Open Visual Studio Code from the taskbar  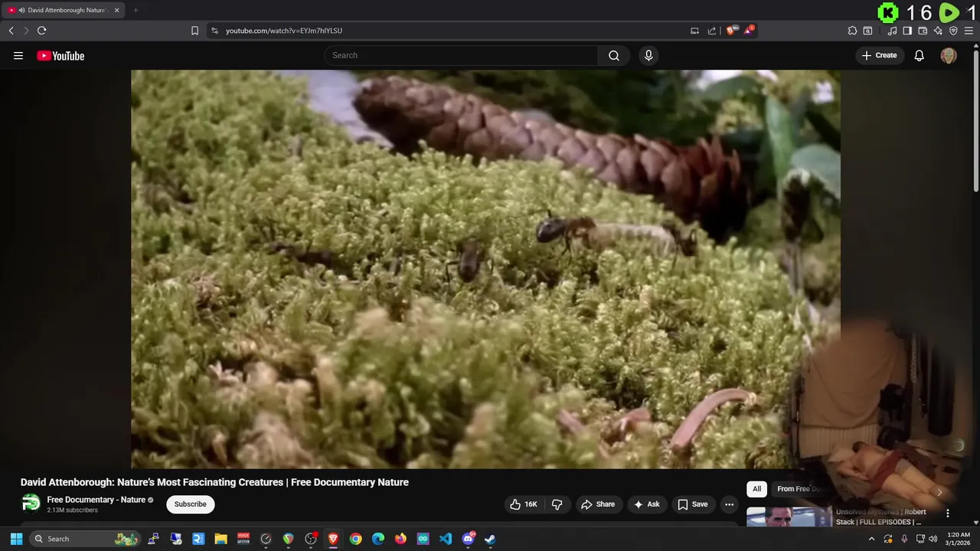point(446,539)
